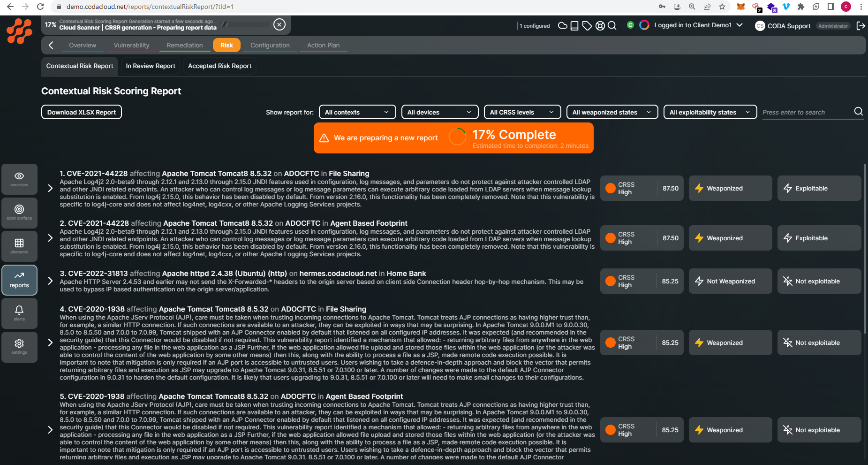The height and width of the screenshot is (465, 868).
Task: Click Download XLSX Report button
Action: click(82, 112)
